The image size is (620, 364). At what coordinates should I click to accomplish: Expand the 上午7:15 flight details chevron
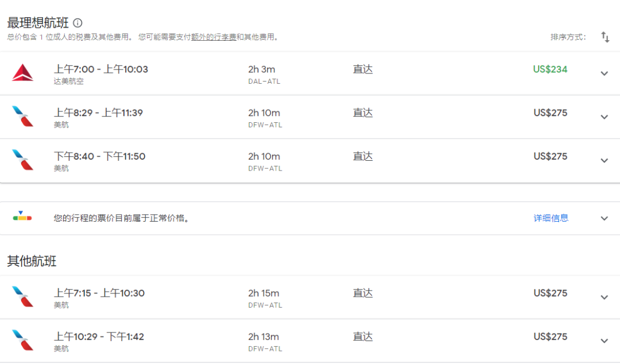(x=604, y=297)
